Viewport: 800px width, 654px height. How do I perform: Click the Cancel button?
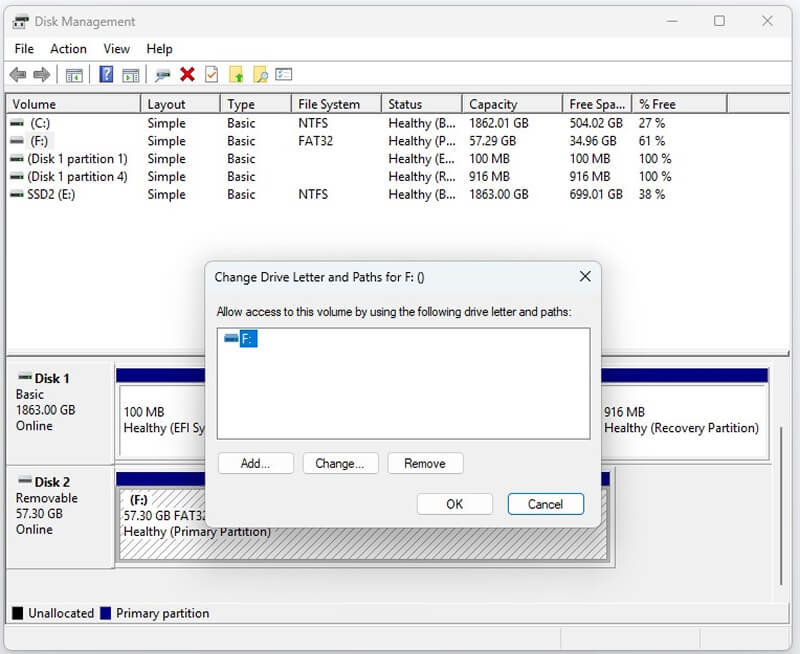[x=545, y=504]
